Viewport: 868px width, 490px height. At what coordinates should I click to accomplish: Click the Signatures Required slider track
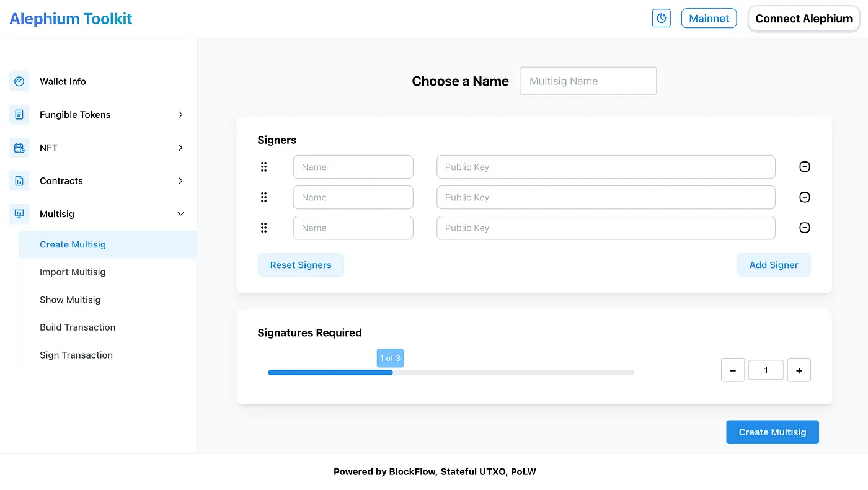point(451,372)
